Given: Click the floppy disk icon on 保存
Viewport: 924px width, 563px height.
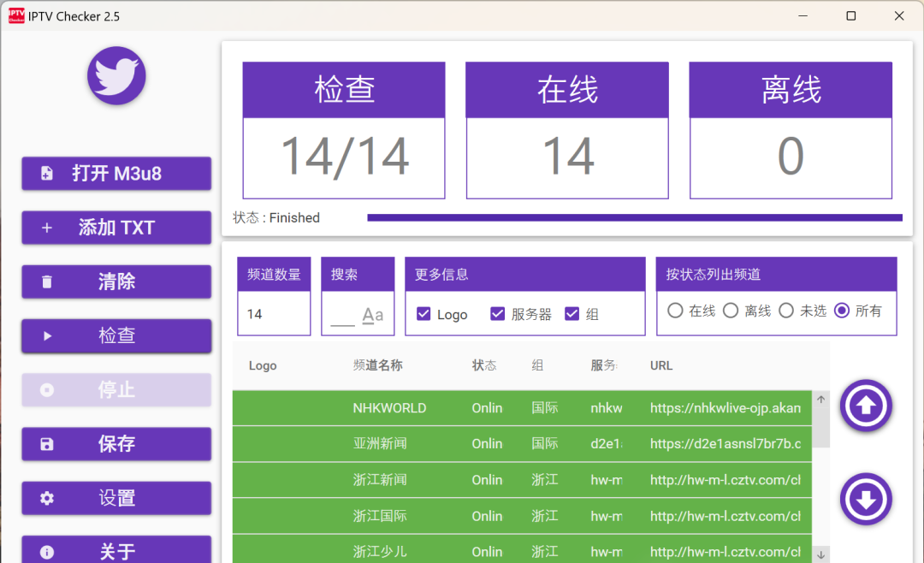Looking at the screenshot, I should (x=46, y=444).
